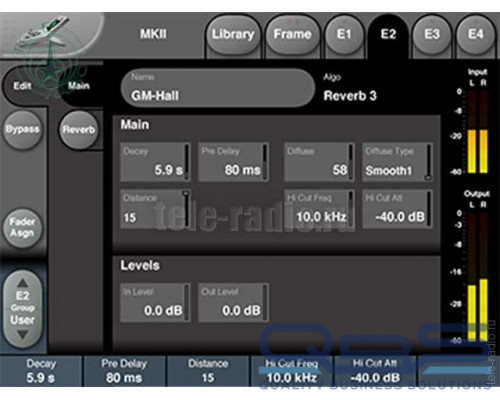Click the bottom Decay fader assignment
Viewport: 500px width, 400px height.
41,371
